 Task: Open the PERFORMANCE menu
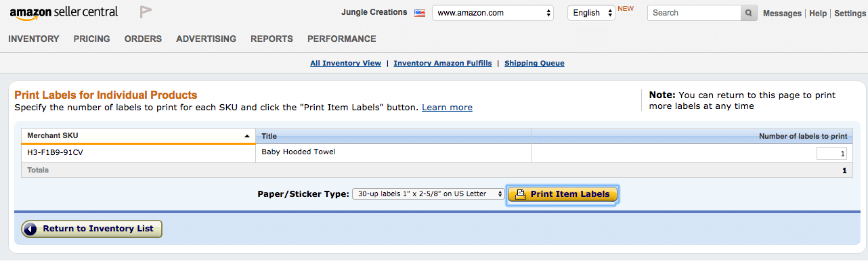342,39
